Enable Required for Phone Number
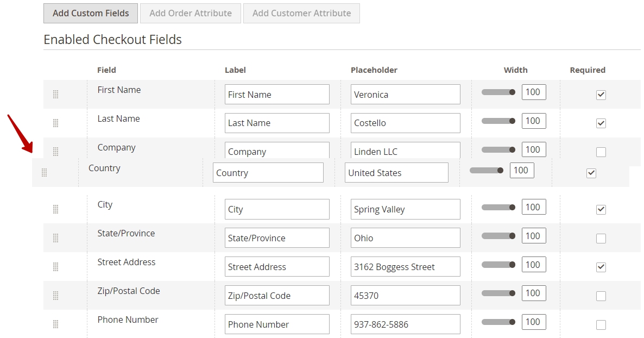 pos(601,325)
